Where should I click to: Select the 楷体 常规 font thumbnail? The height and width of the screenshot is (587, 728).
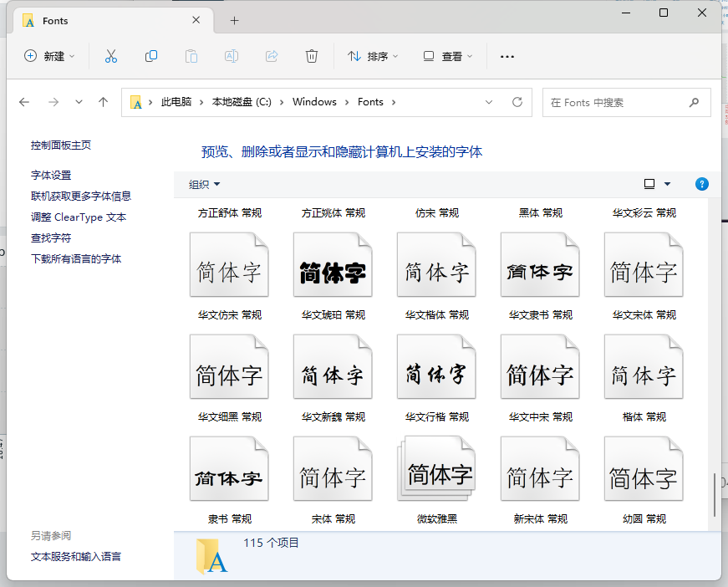point(644,367)
